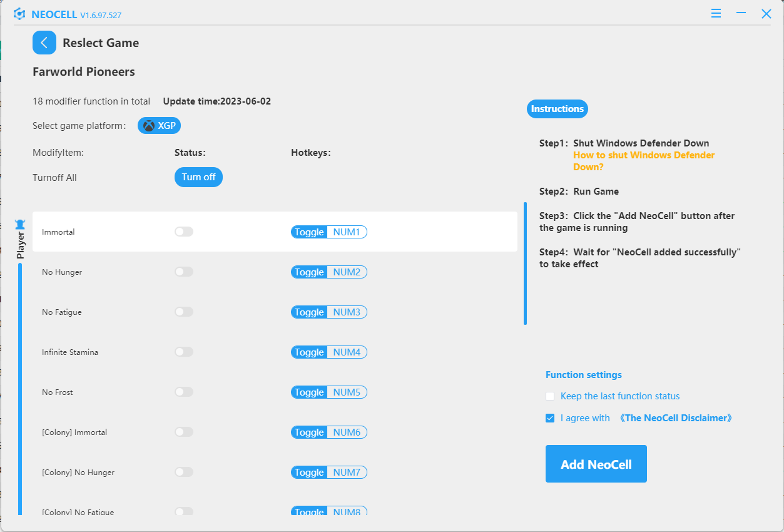This screenshot has width=784, height=532.
Task: Click the Infinite Stamina row label
Action: (x=70, y=352)
